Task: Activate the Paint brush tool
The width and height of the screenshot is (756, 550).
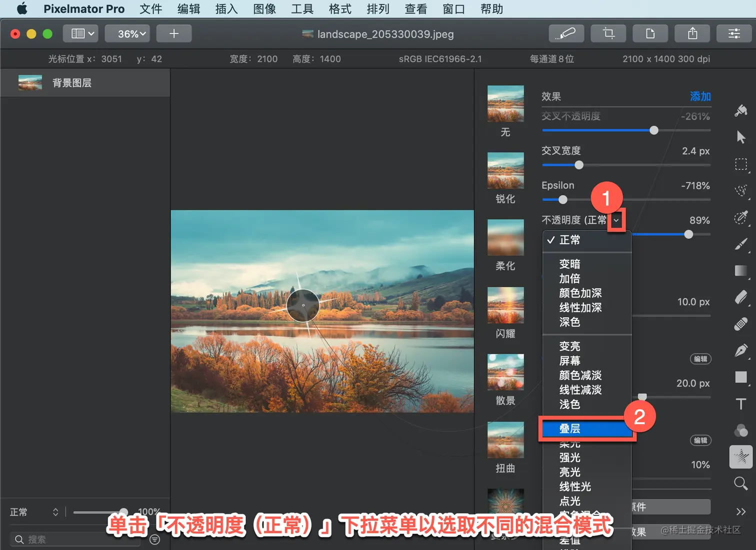Action: coord(741,244)
